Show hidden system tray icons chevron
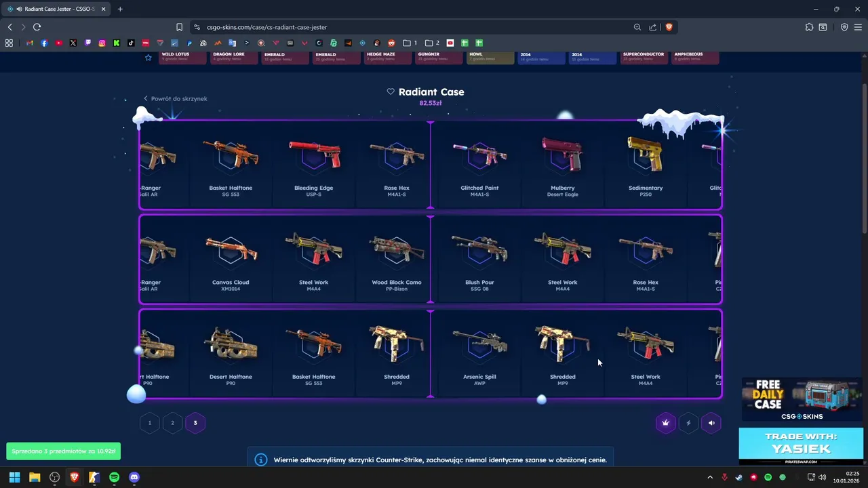 710,477
